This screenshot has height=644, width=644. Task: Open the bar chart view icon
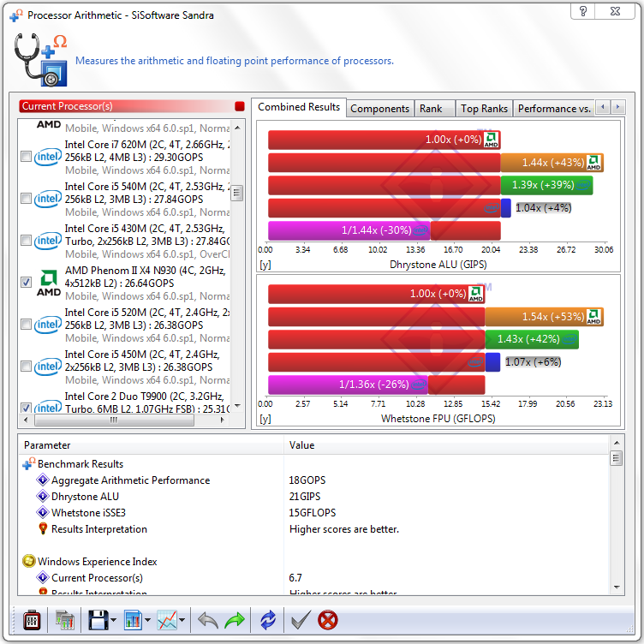point(133,620)
